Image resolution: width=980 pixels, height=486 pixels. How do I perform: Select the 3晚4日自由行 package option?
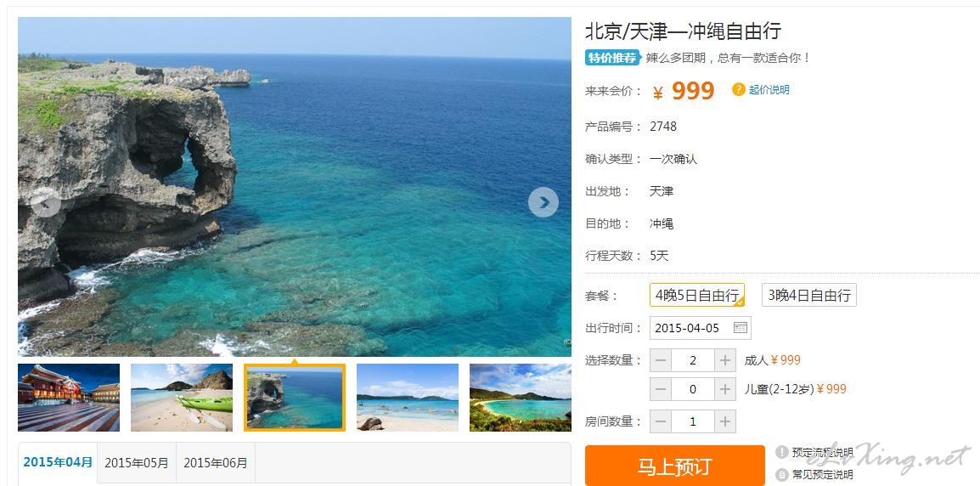click(x=808, y=295)
